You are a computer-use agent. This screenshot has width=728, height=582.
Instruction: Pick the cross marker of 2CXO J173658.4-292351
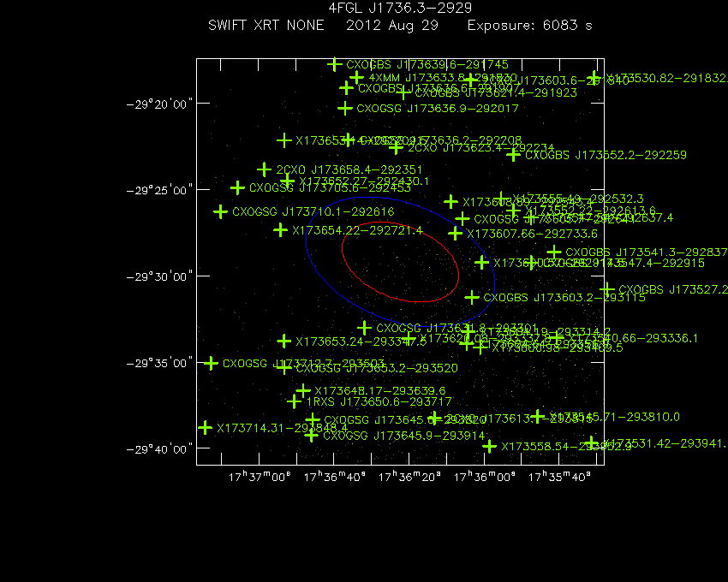coord(264,169)
